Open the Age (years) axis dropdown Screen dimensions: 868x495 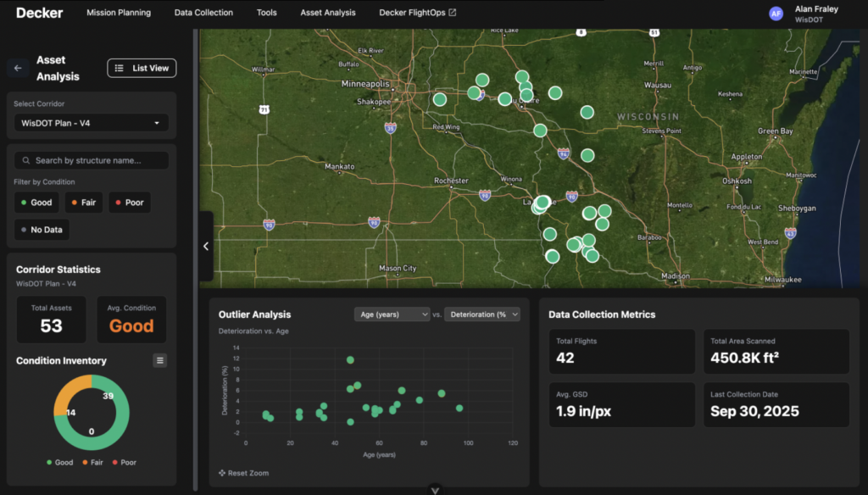click(x=392, y=314)
